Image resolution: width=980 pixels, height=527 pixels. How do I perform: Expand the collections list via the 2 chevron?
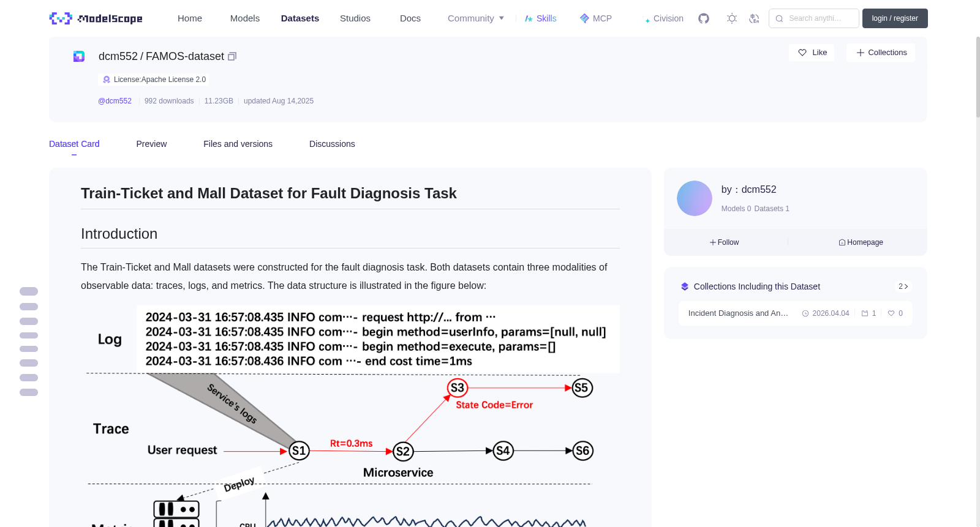(903, 286)
